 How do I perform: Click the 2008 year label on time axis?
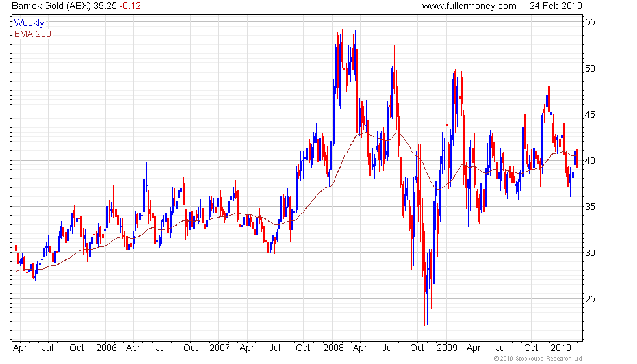(x=333, y=348)
